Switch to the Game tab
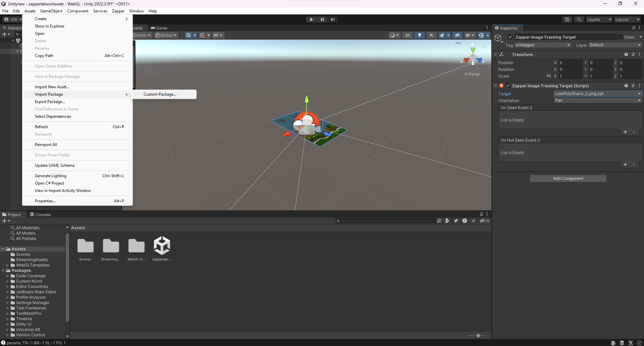The width and height of the screenshot is (644, 346). 159,28
